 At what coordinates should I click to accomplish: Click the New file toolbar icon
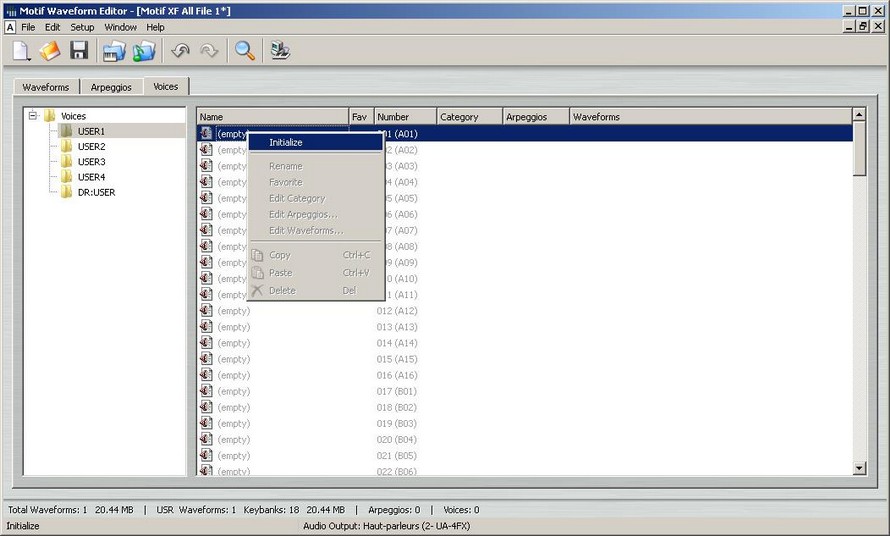click(x=22, y=51)
